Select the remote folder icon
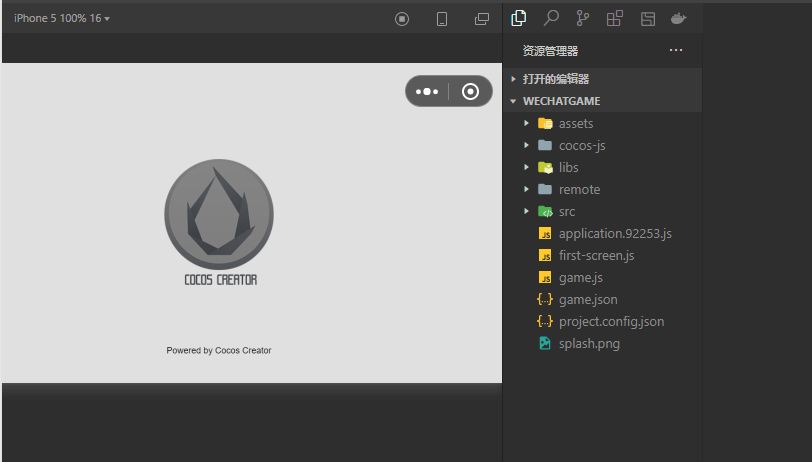Viewport: 812px width, 462px height. pyautogui.click(x=545, y=189)
